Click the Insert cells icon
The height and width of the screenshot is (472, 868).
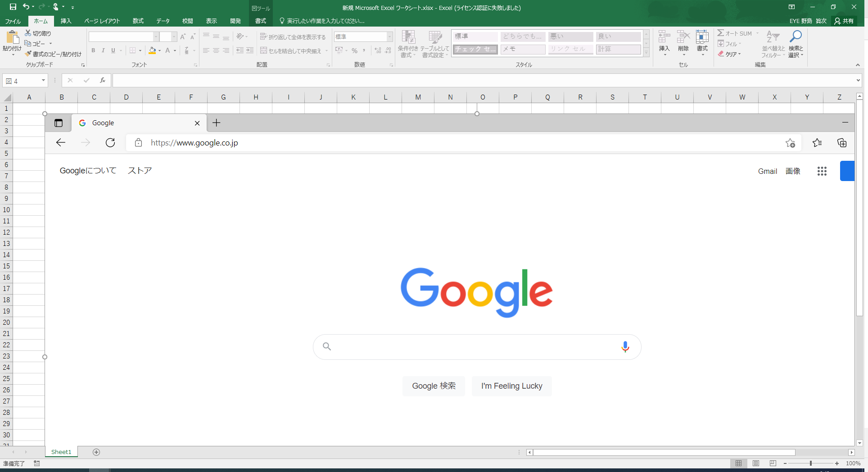[x=665, y=36]
